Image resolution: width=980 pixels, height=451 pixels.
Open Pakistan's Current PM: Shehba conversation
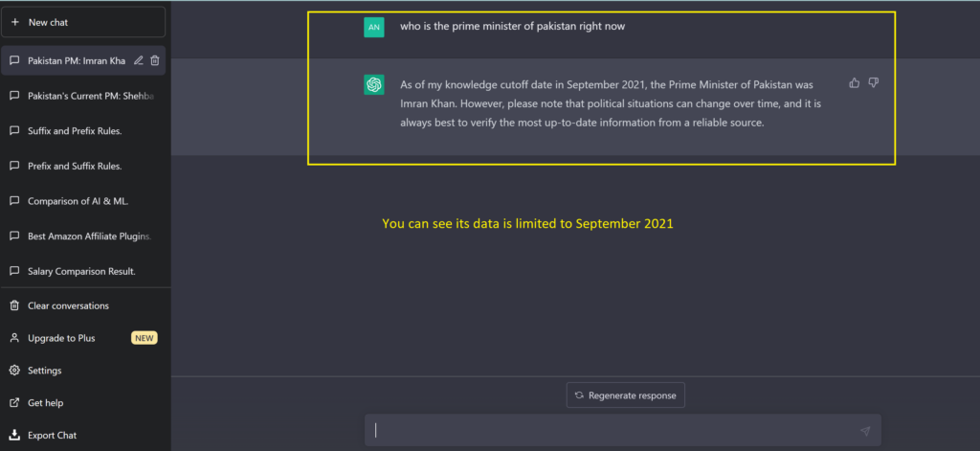tap(83, 96)
